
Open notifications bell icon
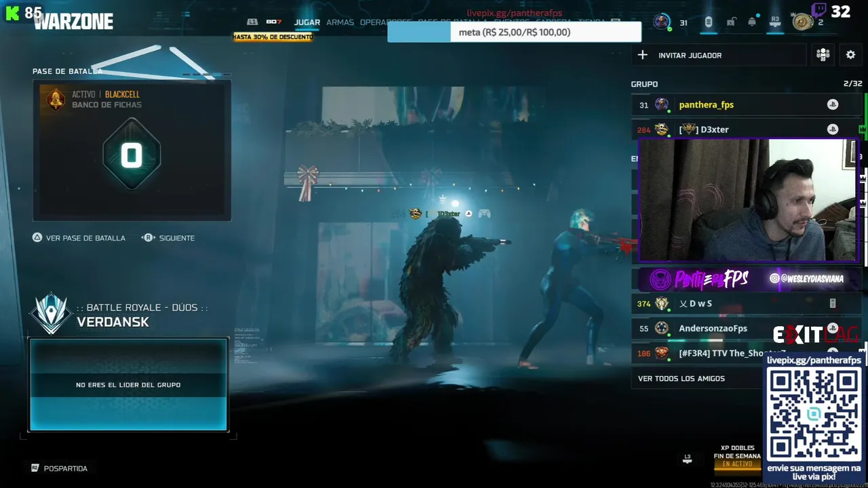(x=752, y=22)
